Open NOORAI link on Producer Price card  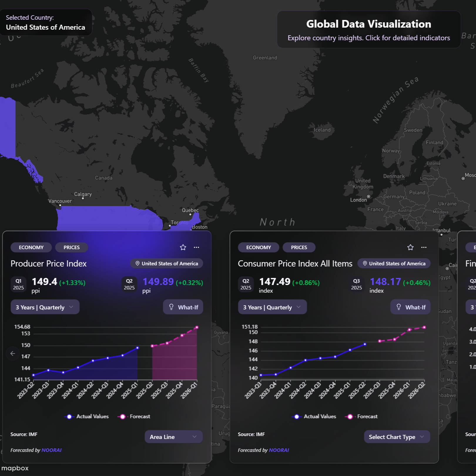point(52,450)
